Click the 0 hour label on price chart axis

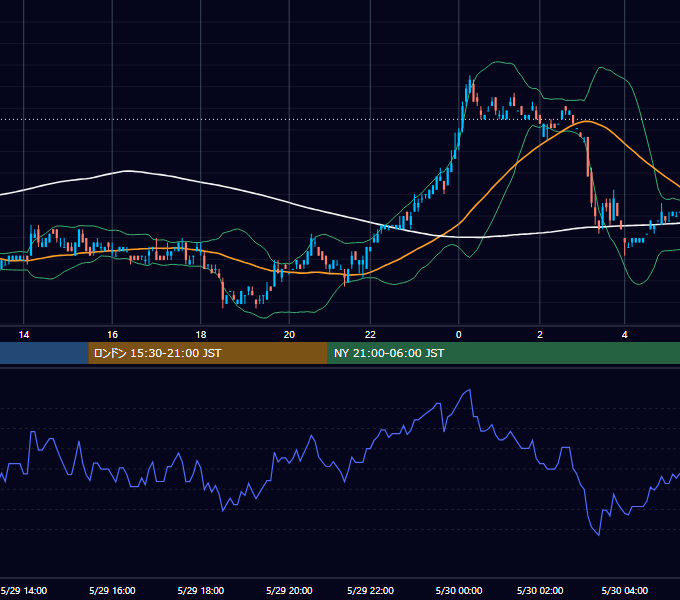pyautogui.click(x=459, y=335)
